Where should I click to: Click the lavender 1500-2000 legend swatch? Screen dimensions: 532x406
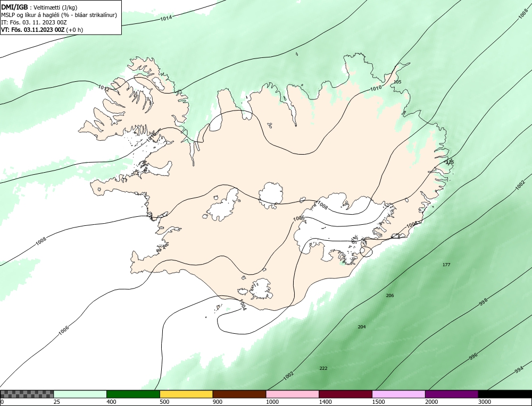[398, 394]
